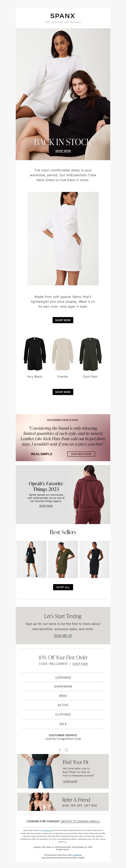This screenshot has height=868, width=126.
Task: Open the olive green best seller dress
Action: (63, 559)
